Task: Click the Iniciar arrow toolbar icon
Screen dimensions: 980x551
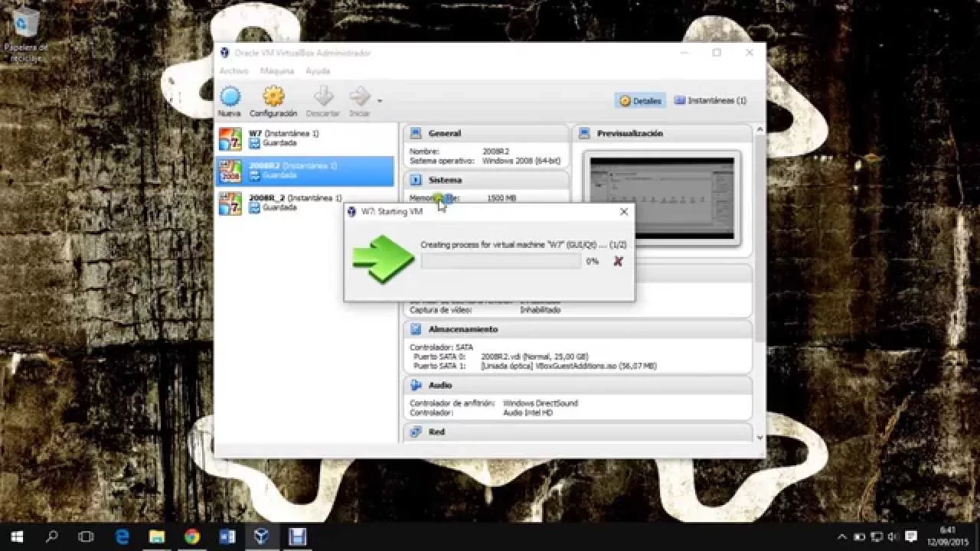Action: tap(359, 96)
